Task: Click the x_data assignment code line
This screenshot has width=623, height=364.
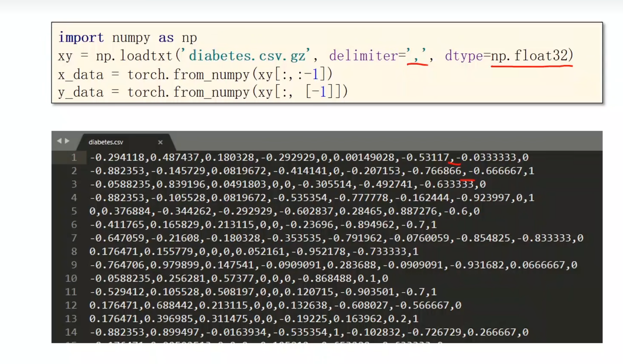Action: (195, 75)
